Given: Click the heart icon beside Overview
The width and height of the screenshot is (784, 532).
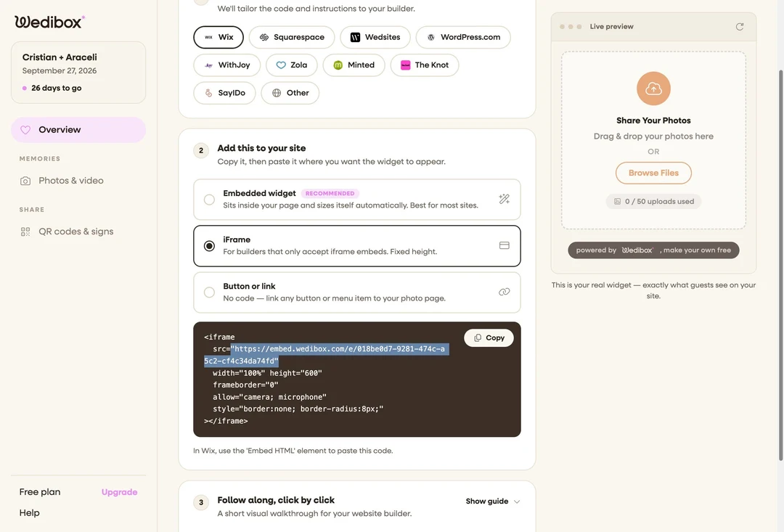Looking at the screenshot, I should (25, 130).
